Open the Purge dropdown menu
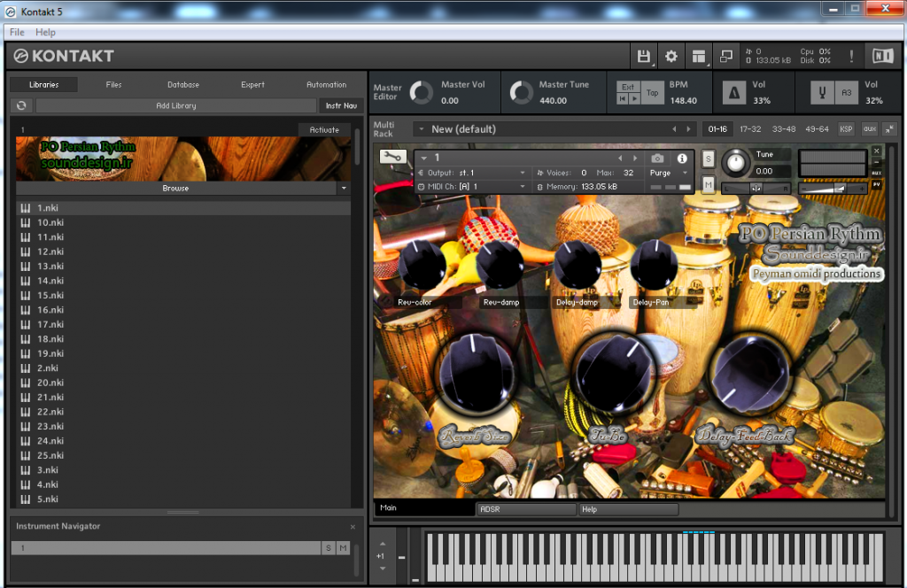This screenshot has width=907, height=588. [670, 173]
